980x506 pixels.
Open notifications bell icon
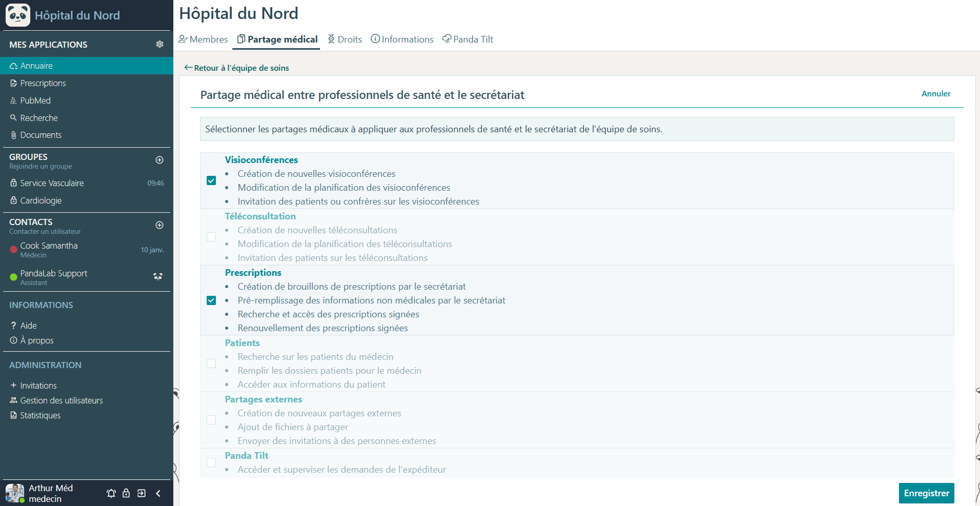111,493
